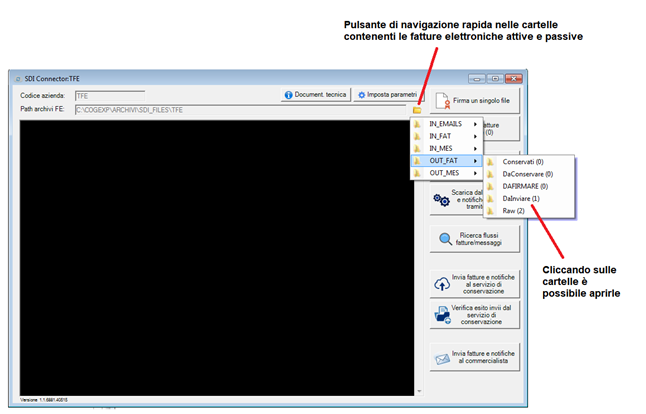The image size is (646, 414).
Task: Click the DaInviare folder icon
Action: coord(490,199)
